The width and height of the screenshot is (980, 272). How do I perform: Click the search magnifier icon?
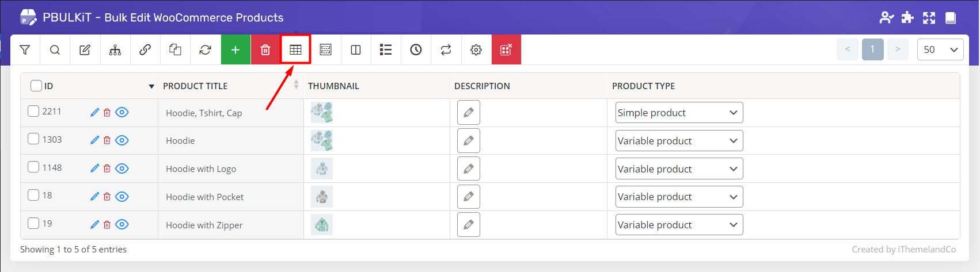click(x=55, y=50)
